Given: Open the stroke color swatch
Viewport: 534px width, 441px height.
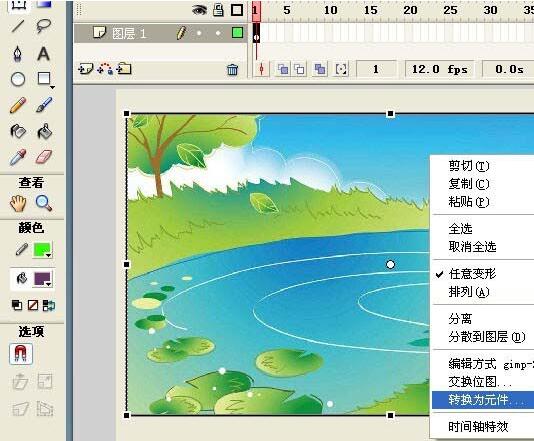Looking at the screenshot, I should 42,250.
